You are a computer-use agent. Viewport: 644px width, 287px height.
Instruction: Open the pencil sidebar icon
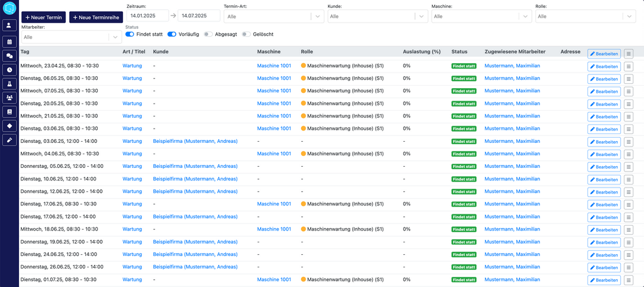click(9, 139)
